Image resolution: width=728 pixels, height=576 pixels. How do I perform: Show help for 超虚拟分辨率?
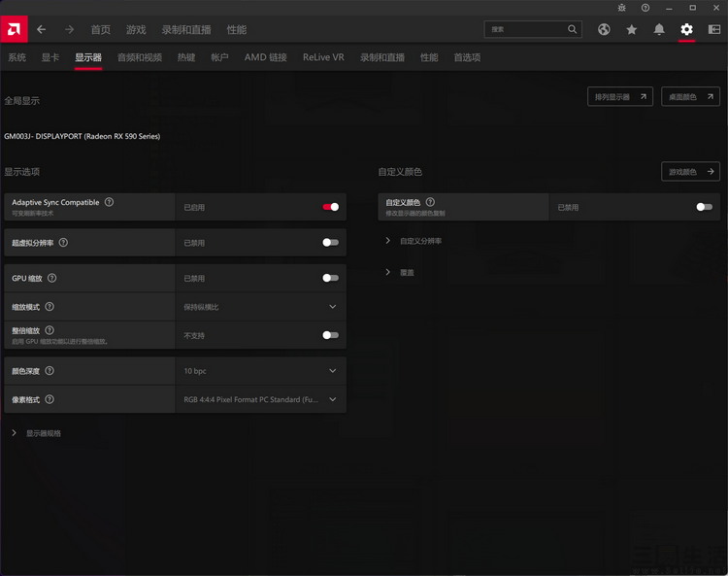tap(64, 243)
